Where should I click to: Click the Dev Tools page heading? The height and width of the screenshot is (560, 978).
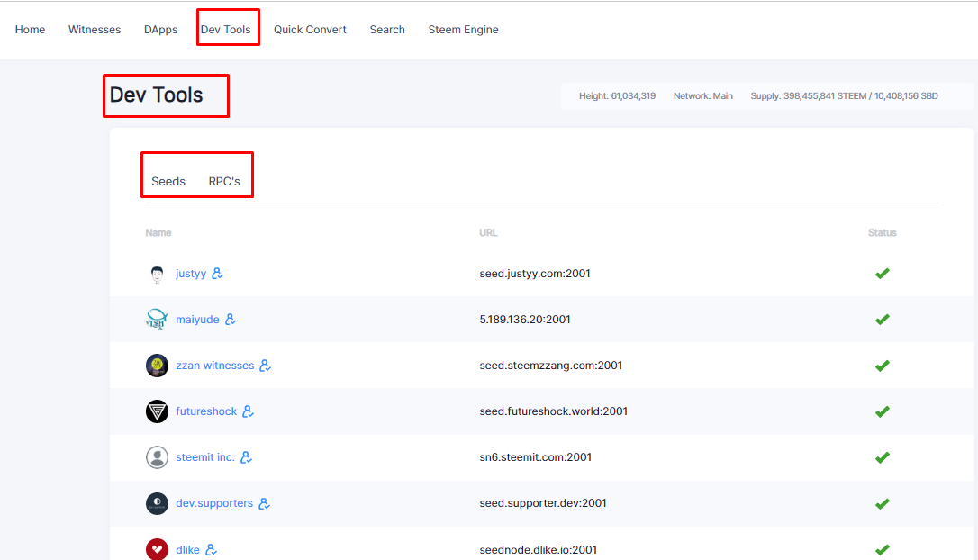[x=156, y=95]
